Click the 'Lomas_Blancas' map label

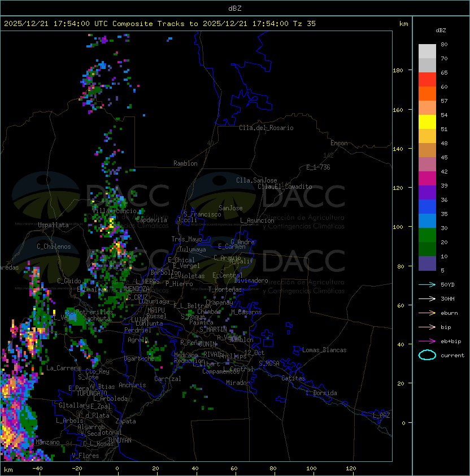[324, 350]
